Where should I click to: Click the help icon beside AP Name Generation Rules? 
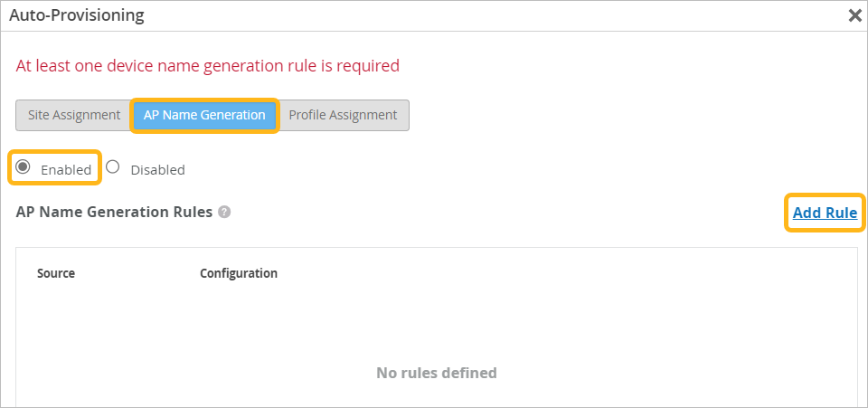[224, 213]
